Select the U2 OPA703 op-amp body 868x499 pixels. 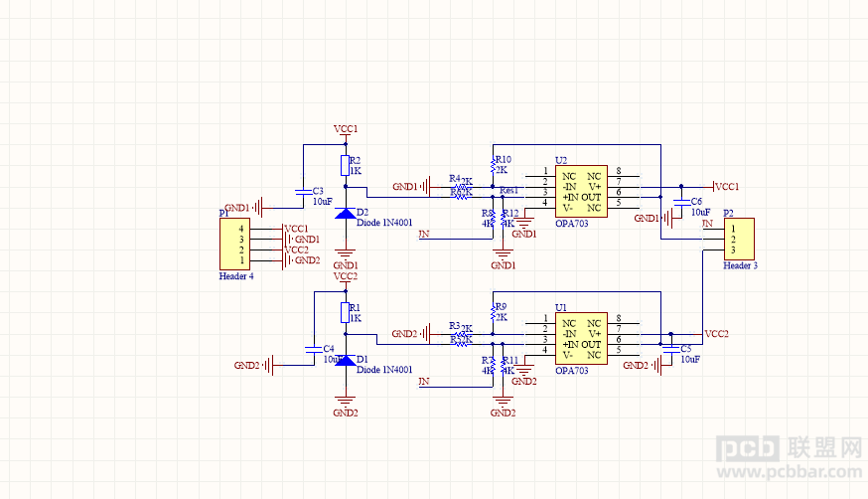coord(581,192)
